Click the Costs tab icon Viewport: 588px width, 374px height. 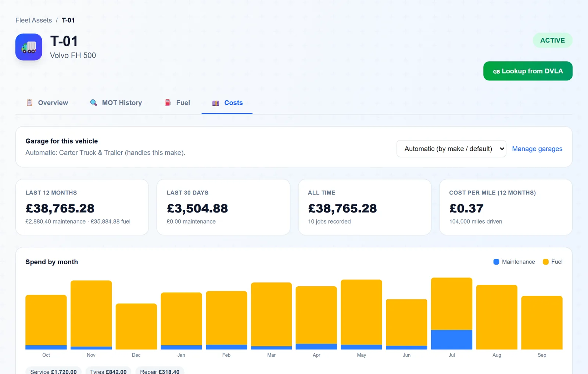point(216,103)
